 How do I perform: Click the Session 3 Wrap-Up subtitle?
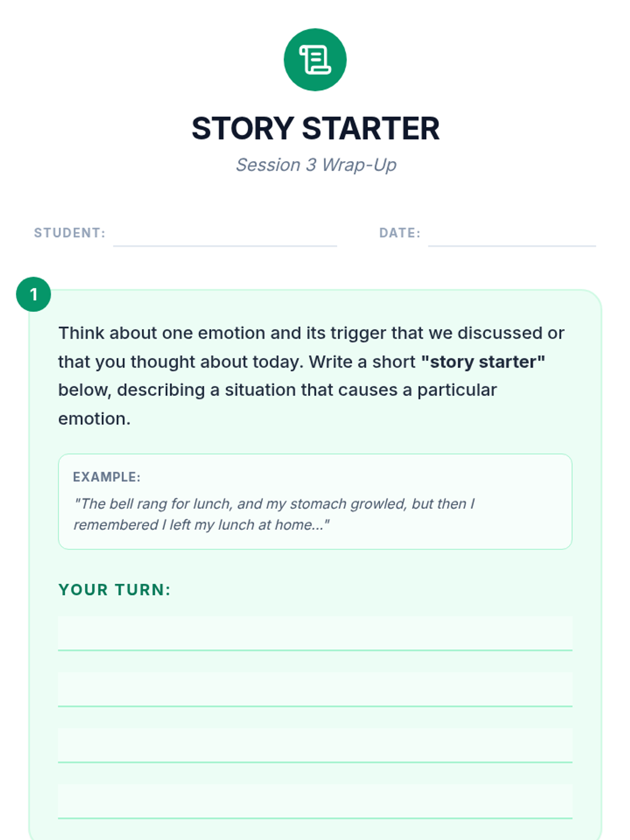(x=316, y=165)
